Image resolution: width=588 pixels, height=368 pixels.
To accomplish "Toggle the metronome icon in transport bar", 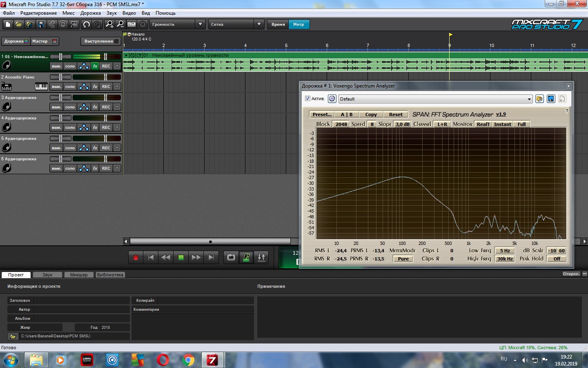I will coord(246,257).
